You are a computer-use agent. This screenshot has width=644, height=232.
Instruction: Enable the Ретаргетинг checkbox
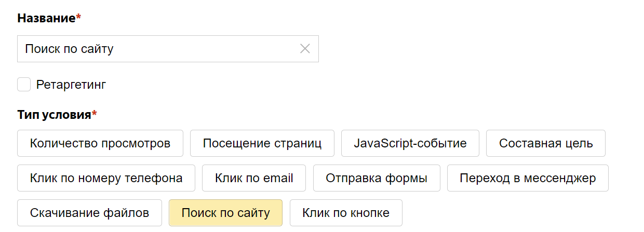point(24,85)
